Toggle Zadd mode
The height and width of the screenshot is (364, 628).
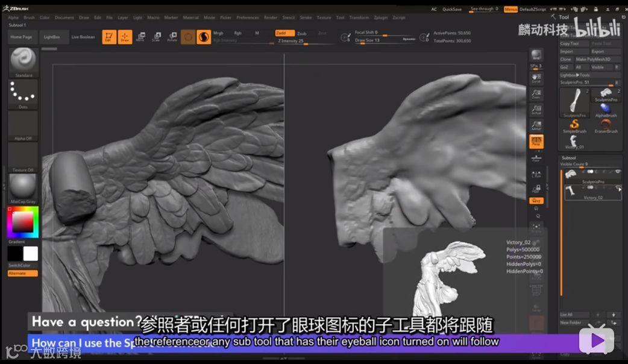click(284, 33)
